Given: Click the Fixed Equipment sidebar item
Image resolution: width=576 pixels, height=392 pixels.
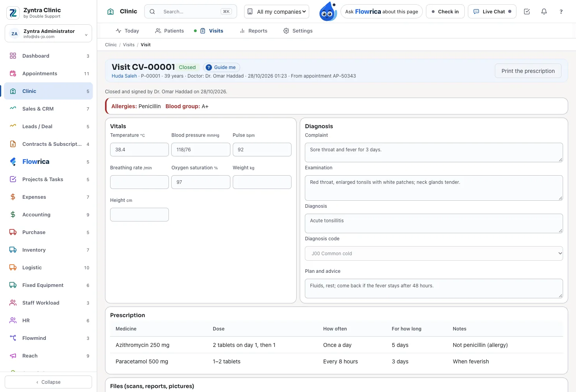Looking at the screenshot, I should click(48, 285).
